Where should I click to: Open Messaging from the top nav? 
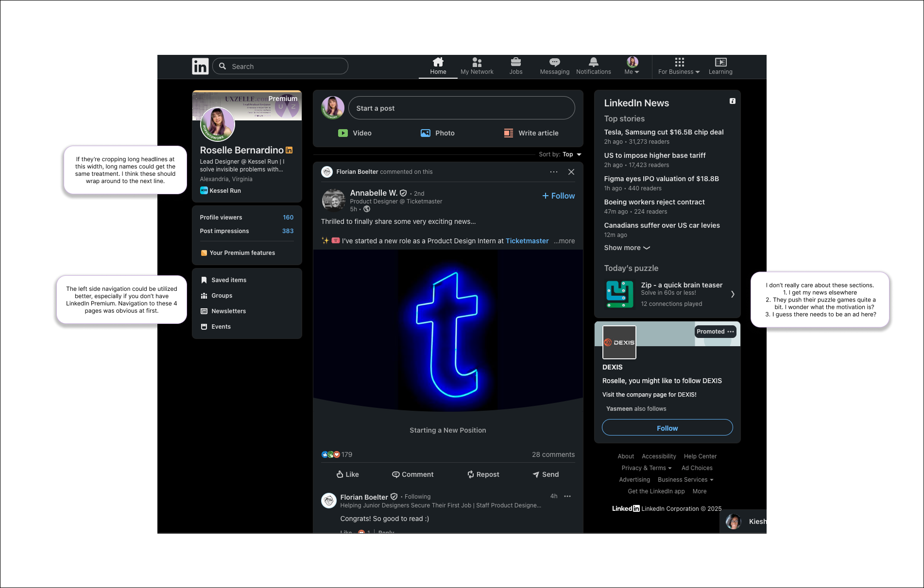coord(554,67)
